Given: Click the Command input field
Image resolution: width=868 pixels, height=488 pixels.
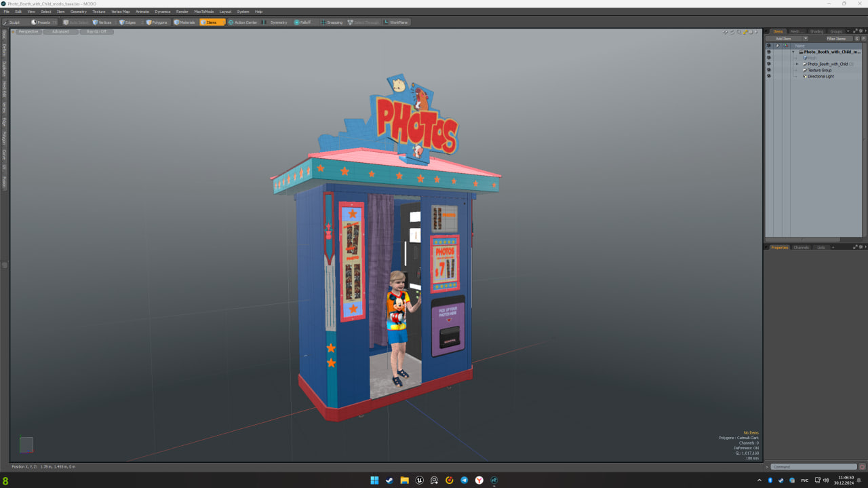Looking at the screenshot, I should tap(814, 467).
